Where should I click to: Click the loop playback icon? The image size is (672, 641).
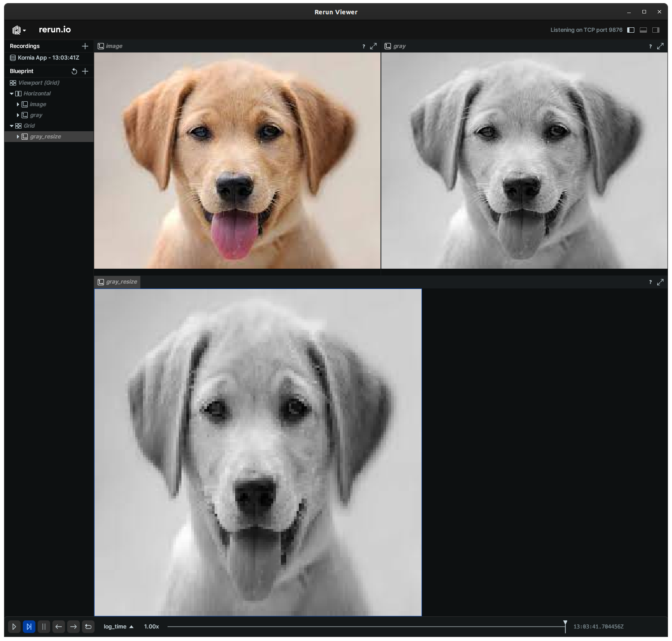(x=88, y=627)
